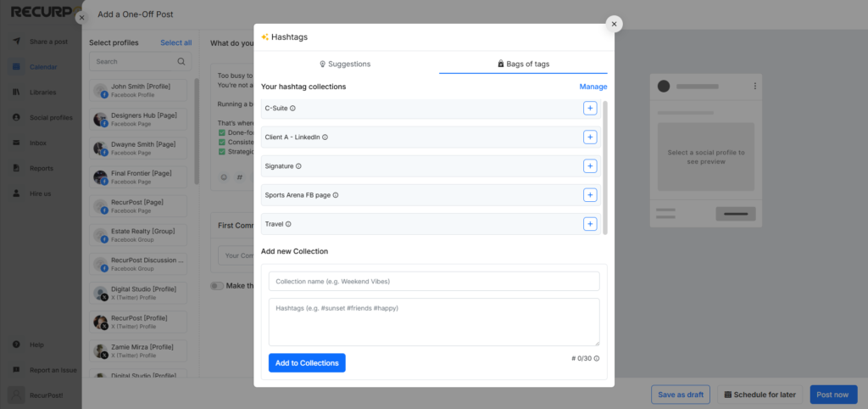
Task: Add the Signature hashtag collection
Action: [x=590, y=165]
